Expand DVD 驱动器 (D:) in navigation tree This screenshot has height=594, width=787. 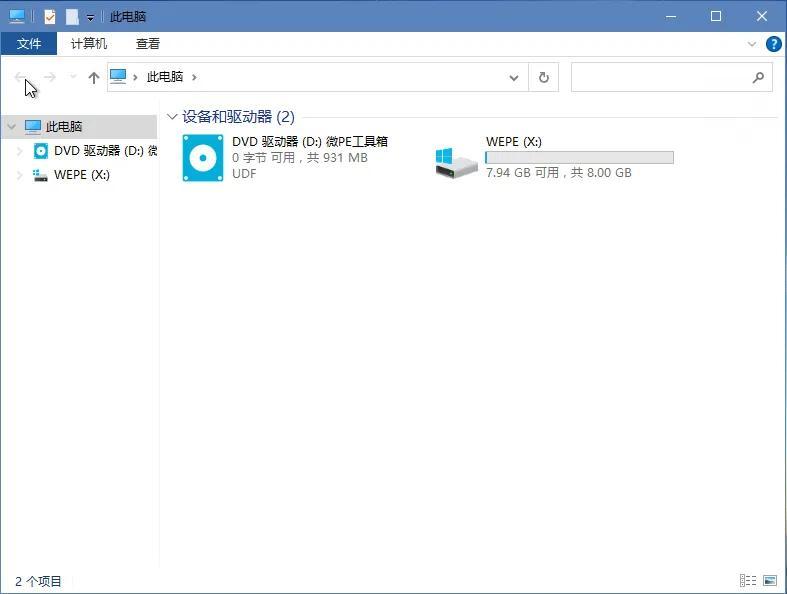pos(20,151)
